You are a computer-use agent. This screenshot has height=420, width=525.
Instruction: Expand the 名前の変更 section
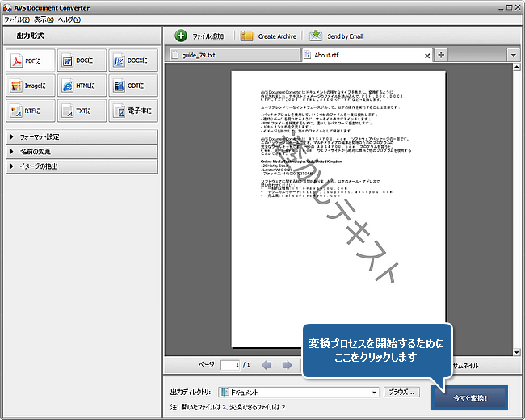pyautogui.click(x=82, y=151)
